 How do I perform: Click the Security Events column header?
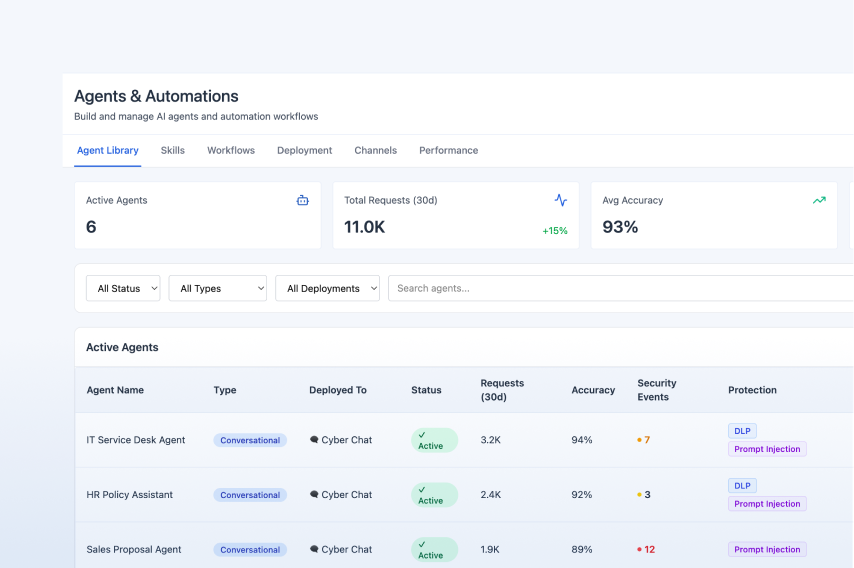(657, 390)
